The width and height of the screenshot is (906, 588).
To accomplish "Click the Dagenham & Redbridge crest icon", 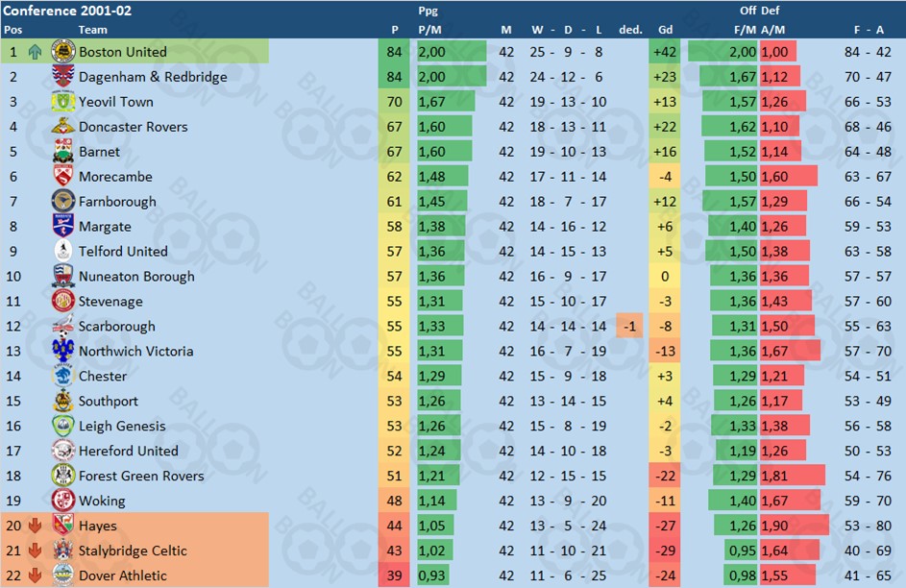I will 63,76.
